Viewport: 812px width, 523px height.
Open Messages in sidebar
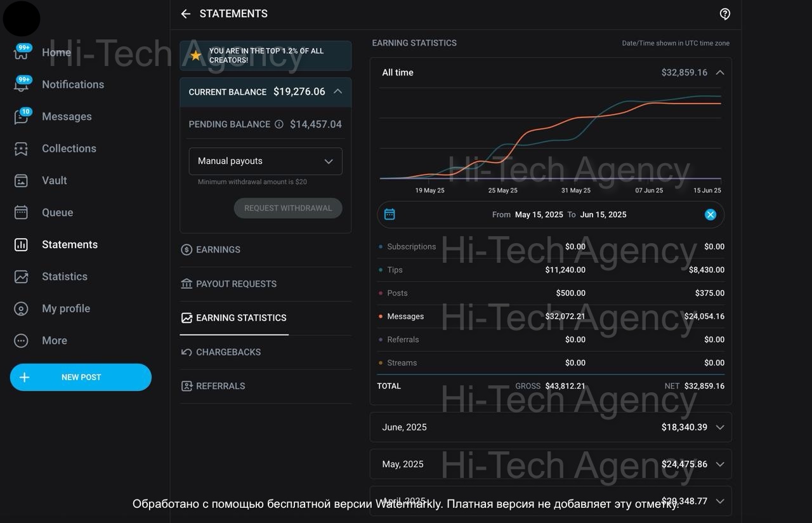(67, 117)
